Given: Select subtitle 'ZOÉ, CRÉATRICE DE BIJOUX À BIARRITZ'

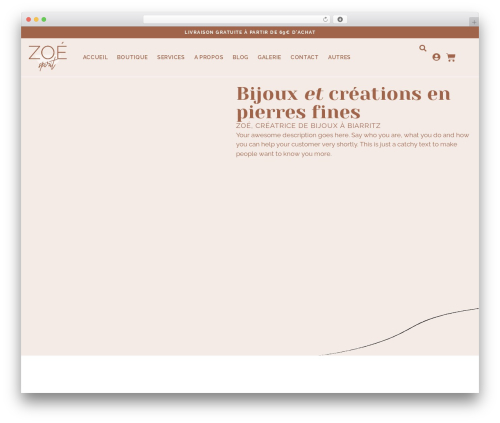Looking at the screenshot, I should [x=308, y=126].
